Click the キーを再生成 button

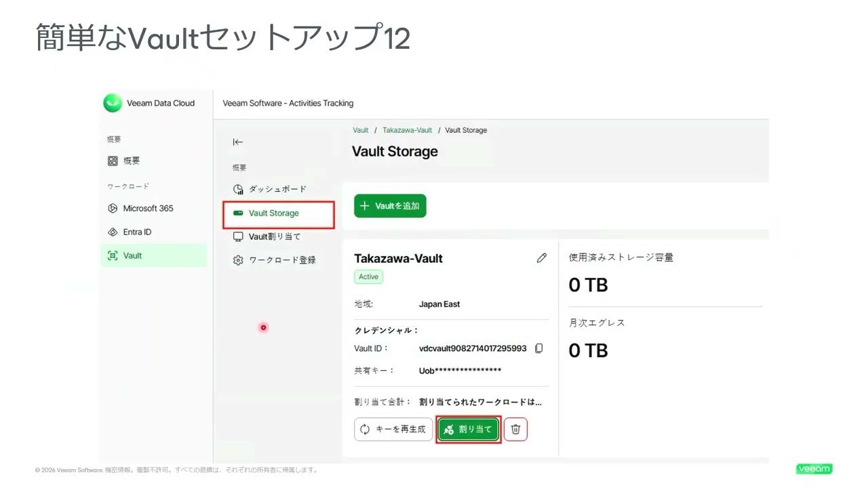click(x=393, y=429)
